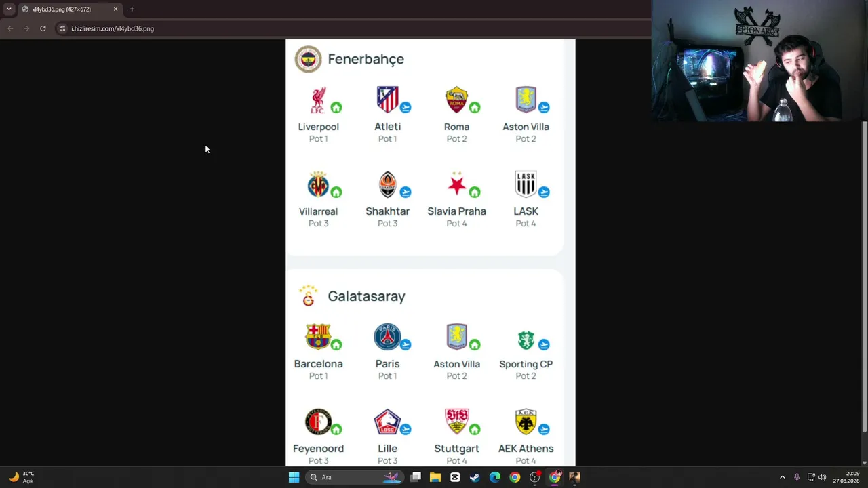Click the Liverpool club crest
Viewport: 868px width, 488px height.
(318, 100)
